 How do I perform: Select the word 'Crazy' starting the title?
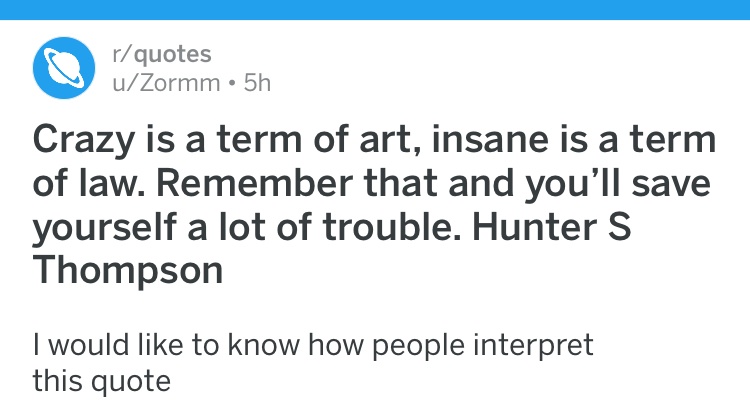(84, 141)
